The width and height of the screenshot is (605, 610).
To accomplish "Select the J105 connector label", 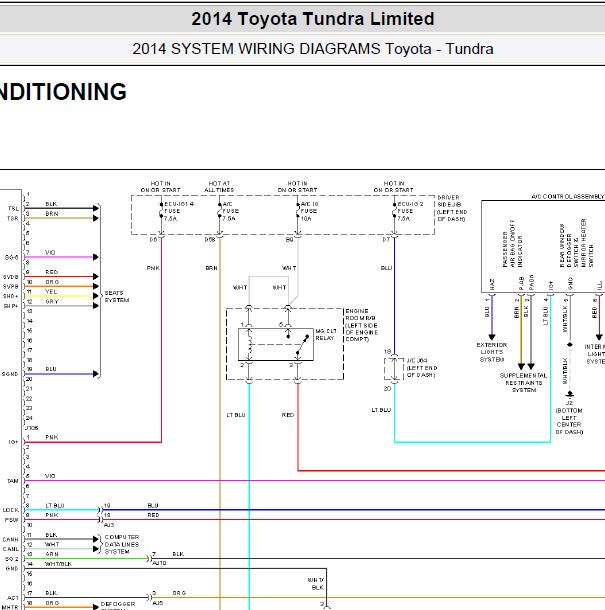I will coord(32,428).
